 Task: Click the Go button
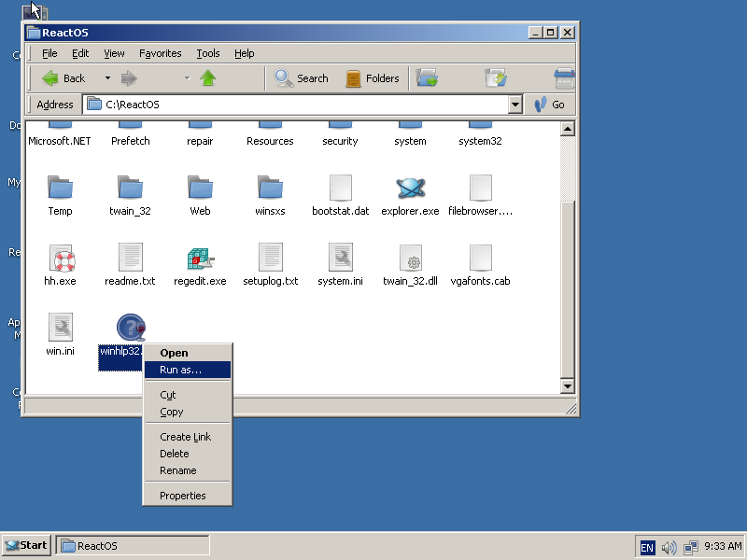549,105
